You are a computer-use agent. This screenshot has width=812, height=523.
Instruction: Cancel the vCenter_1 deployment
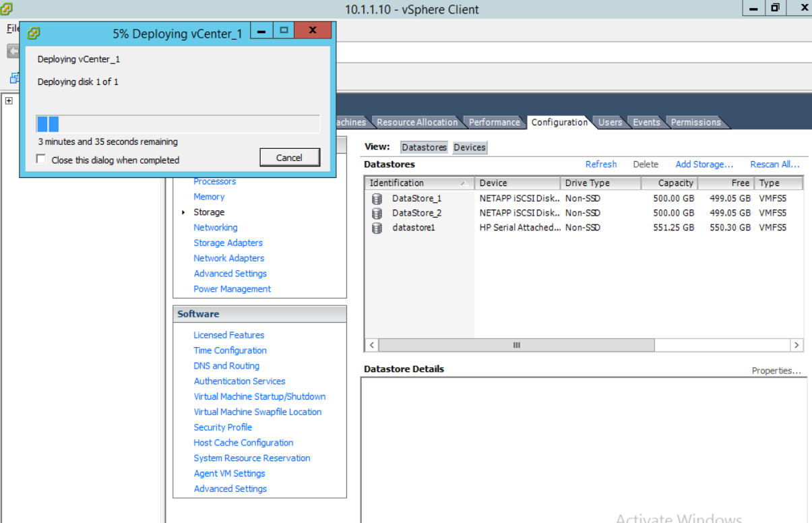(290, 157)
